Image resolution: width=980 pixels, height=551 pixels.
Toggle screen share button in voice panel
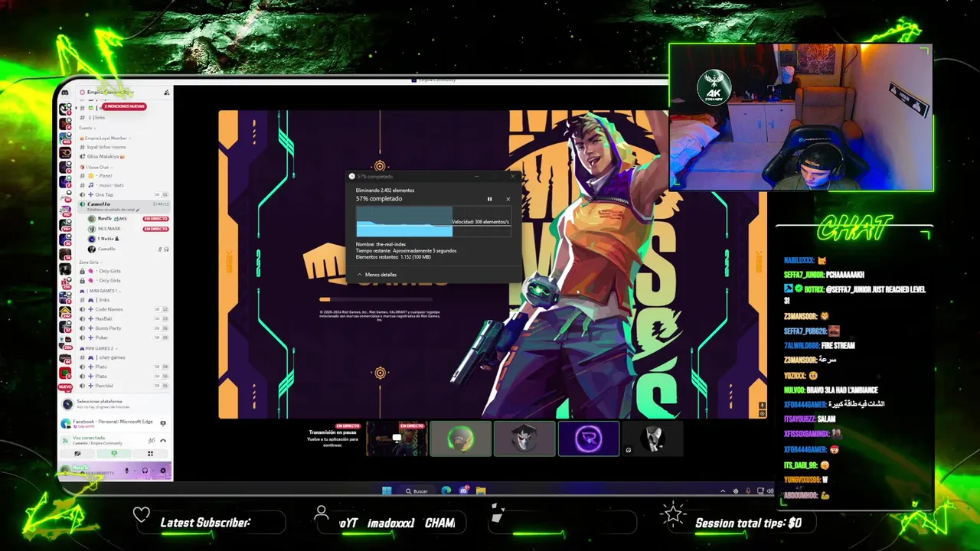[115, 454]
